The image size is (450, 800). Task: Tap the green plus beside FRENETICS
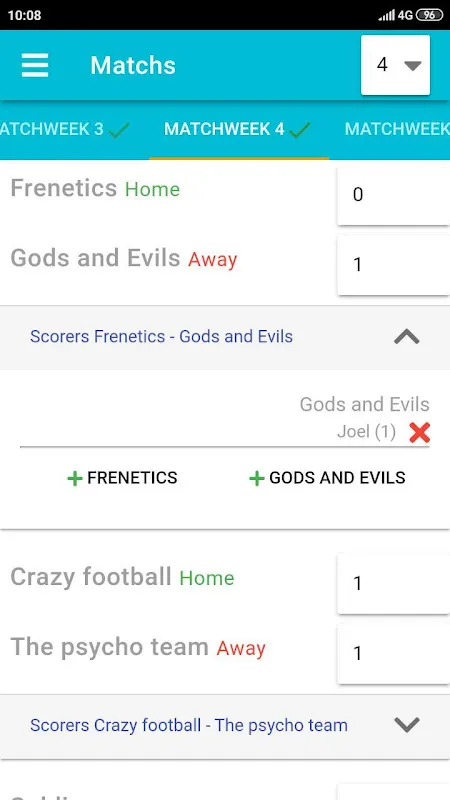tap(74, 479)
